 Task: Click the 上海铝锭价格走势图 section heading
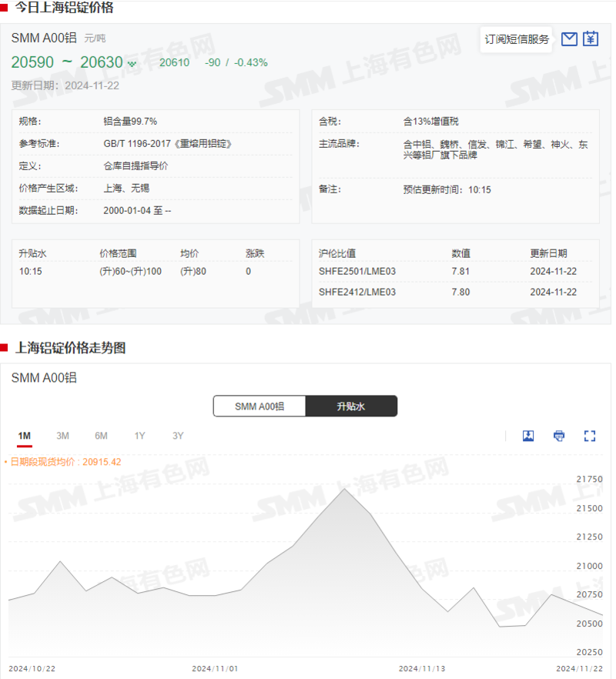[70, 348]
